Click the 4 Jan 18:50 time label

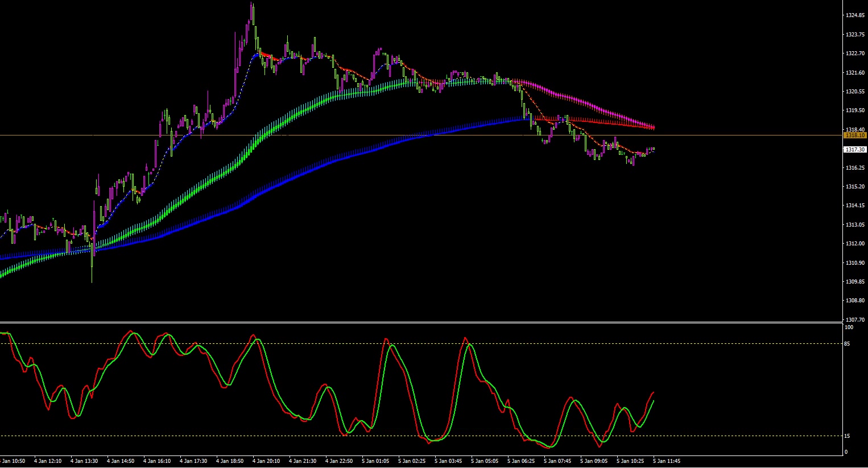coord(230,461)
